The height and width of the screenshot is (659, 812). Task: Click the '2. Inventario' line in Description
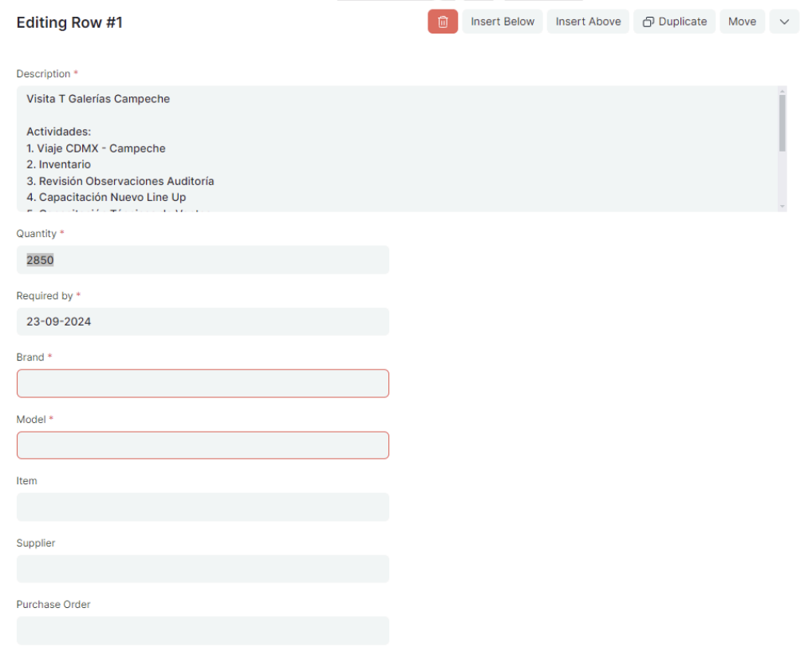click(x=58, y=164)
